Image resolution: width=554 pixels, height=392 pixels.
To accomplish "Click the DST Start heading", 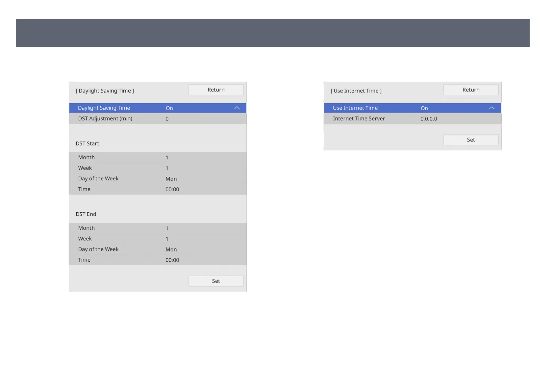I will point(87,144).
